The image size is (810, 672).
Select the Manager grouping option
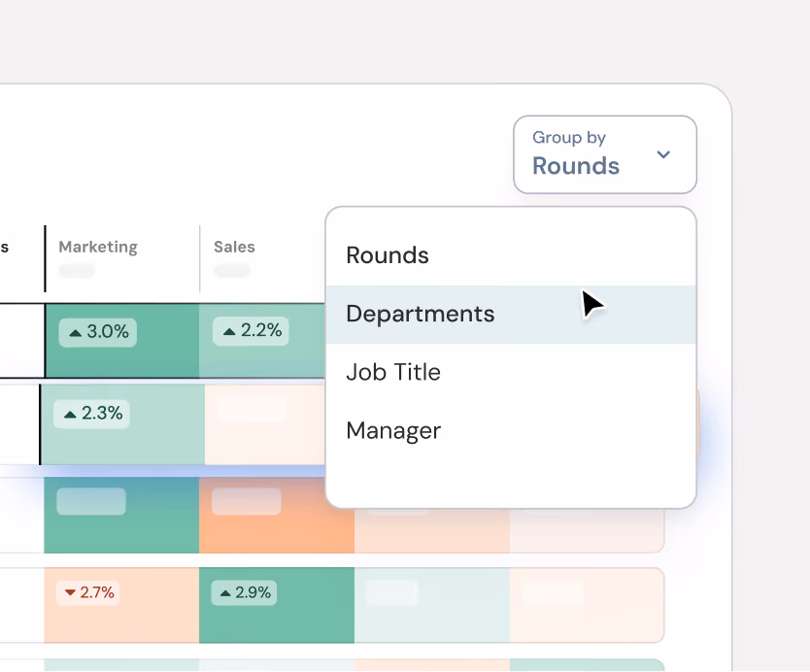(511, 431)
